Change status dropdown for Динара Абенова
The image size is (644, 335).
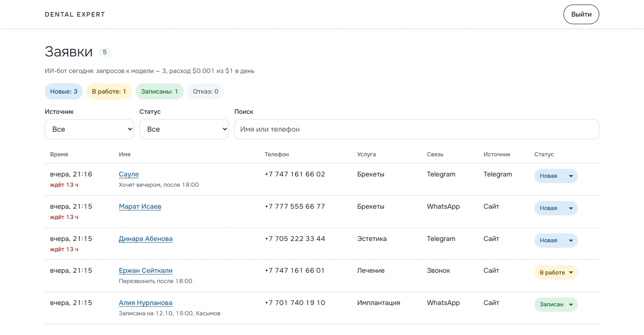556,240
